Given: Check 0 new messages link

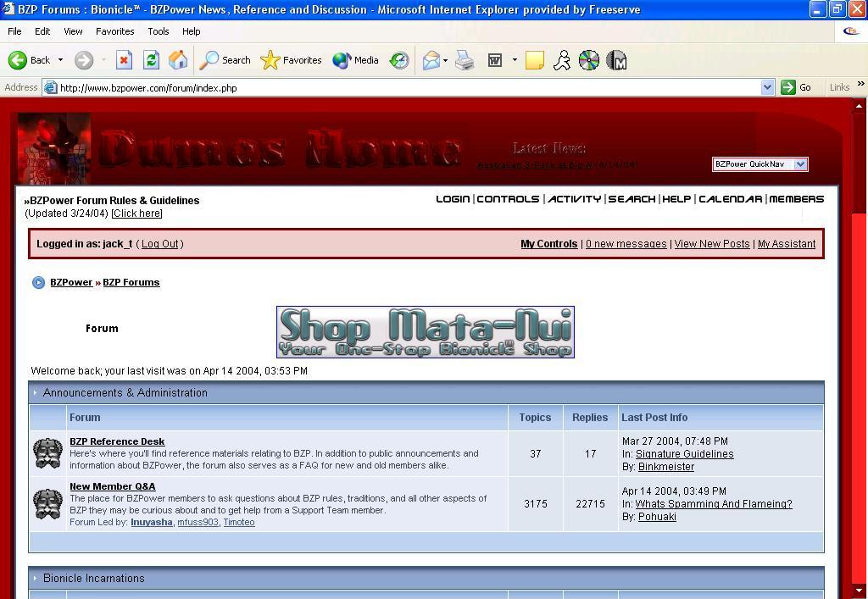Looking at the screenshot, I should coord(626,244).
